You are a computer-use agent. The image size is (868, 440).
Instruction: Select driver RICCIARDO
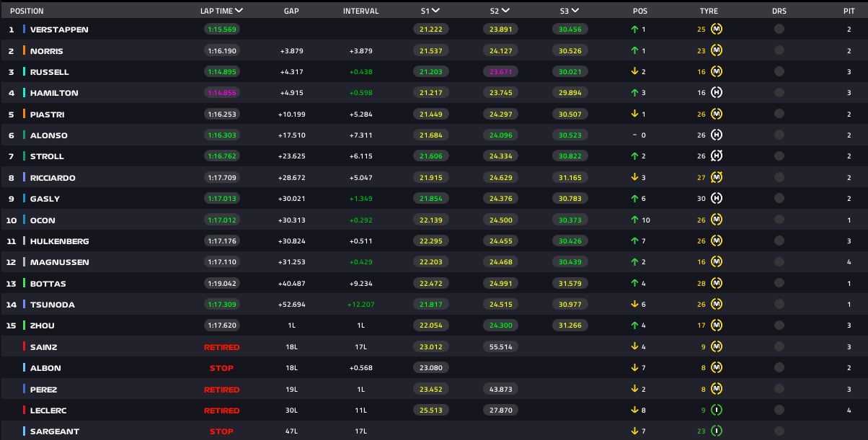(x=53, y=178)
